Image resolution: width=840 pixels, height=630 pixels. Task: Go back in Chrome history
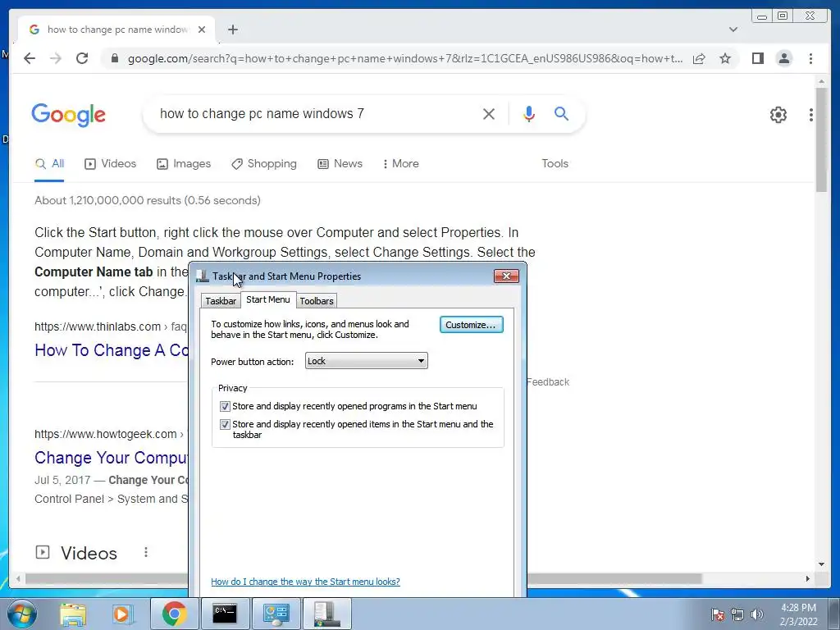30,58
